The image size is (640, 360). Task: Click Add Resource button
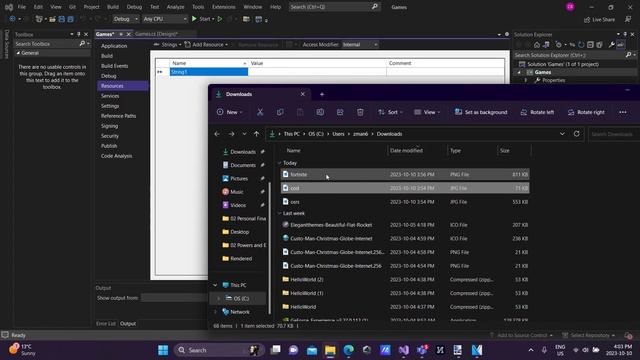pyautogui.click(x=206, y=44)
